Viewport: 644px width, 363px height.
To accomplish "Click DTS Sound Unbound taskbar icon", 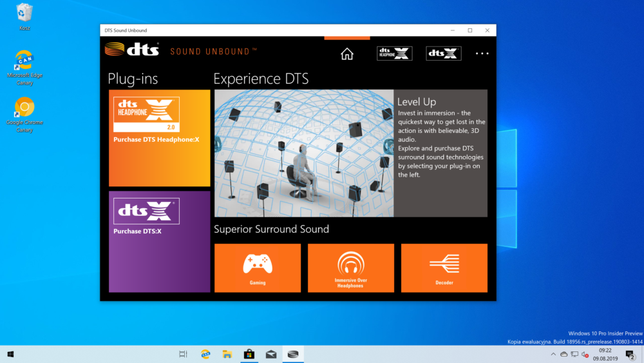I will click(x=293, y=354).
